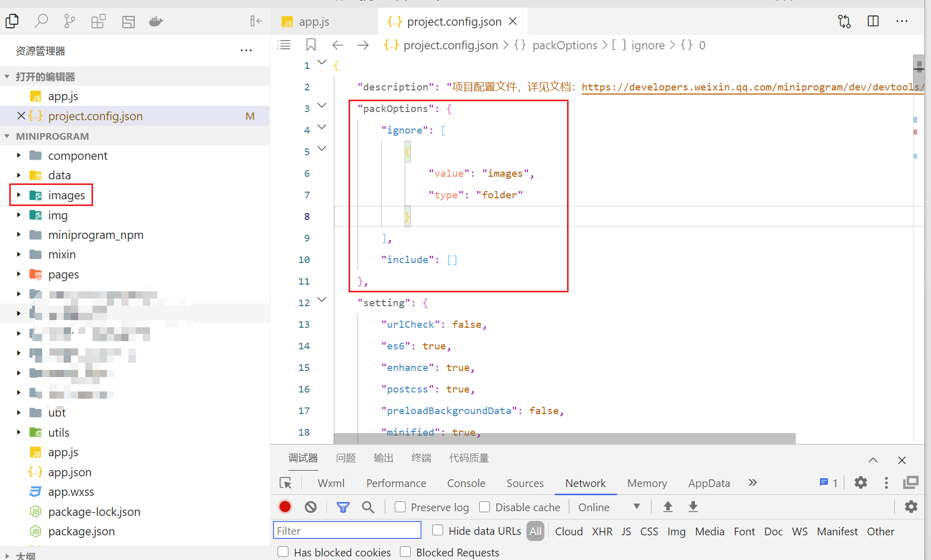Viewport: 931px width, 560px height.
Task: Open the compare changes icon
Action: point(844,21)
